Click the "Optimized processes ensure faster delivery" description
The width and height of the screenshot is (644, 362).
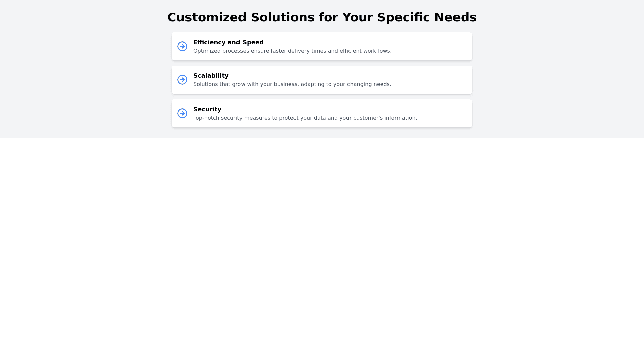pyautogui.click(x=292, y=51)
